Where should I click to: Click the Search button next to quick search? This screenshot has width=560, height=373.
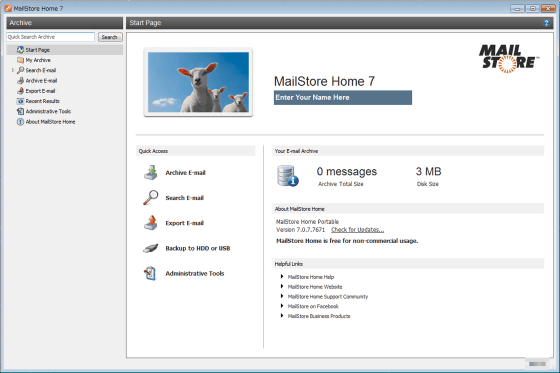click(x=110, y=37)
